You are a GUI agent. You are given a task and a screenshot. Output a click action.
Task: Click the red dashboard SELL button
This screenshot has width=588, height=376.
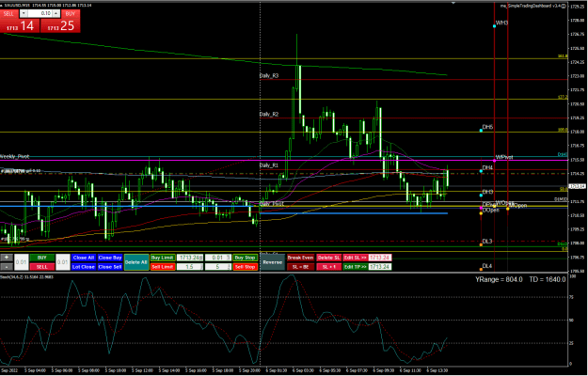pos(42,267)
